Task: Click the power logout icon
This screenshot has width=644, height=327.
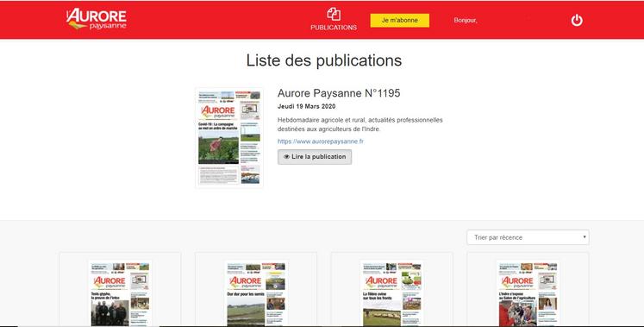Action: 577,20
